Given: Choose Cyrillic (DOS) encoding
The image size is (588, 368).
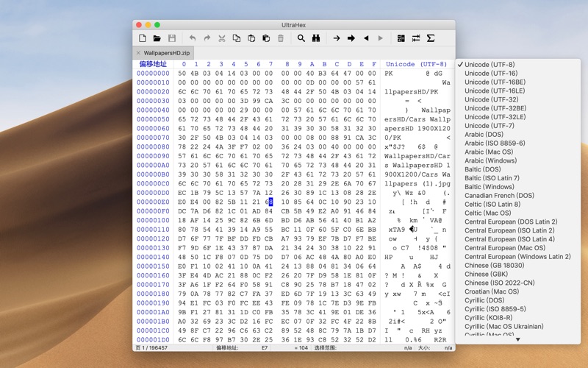Looking at the screenshot, I should [x=484, y=300].
